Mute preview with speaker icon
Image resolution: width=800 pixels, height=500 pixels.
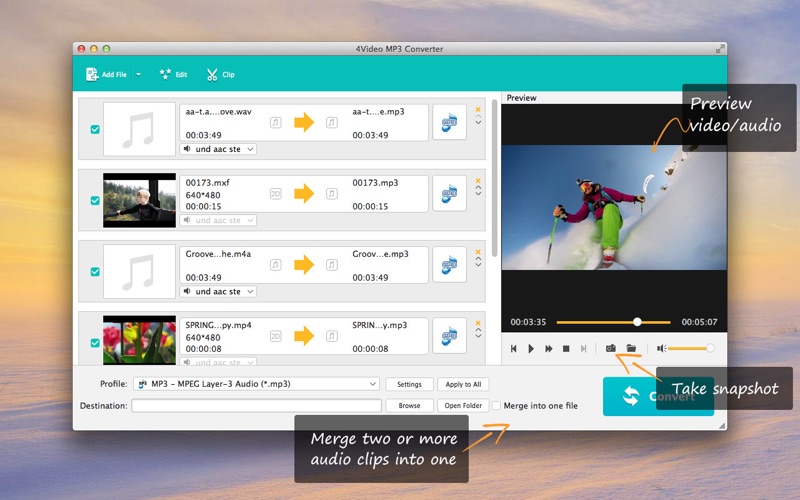click(661, 348)
